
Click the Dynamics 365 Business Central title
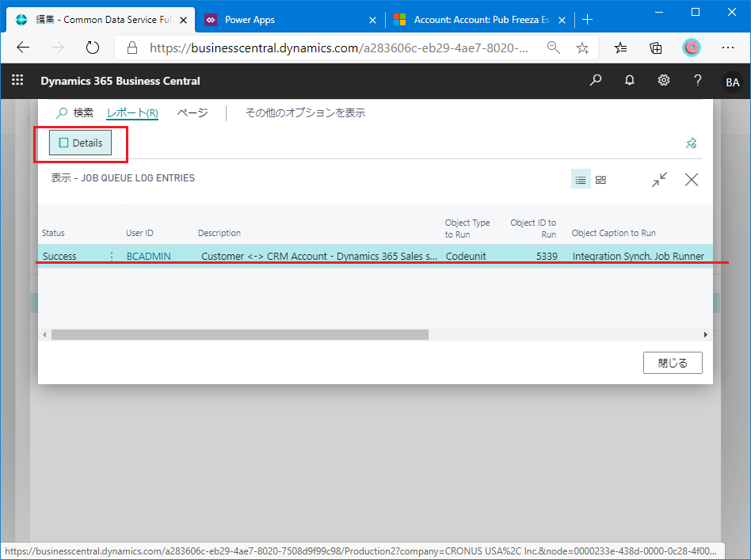point(120,81)
